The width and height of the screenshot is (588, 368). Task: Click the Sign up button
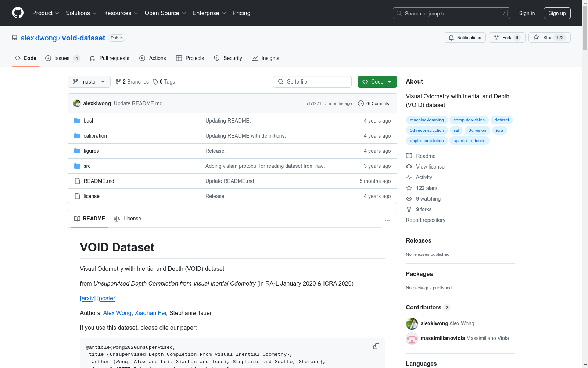point(557,13)
